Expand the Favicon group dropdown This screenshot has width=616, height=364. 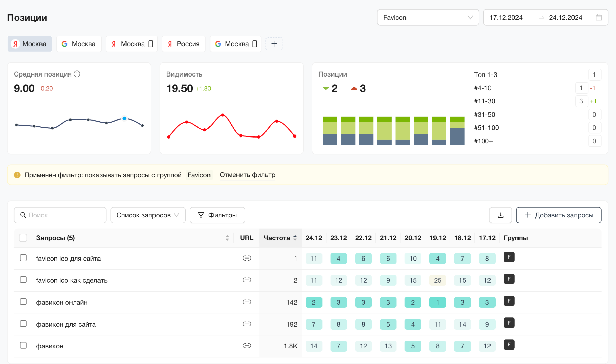[x=428, y=18]
